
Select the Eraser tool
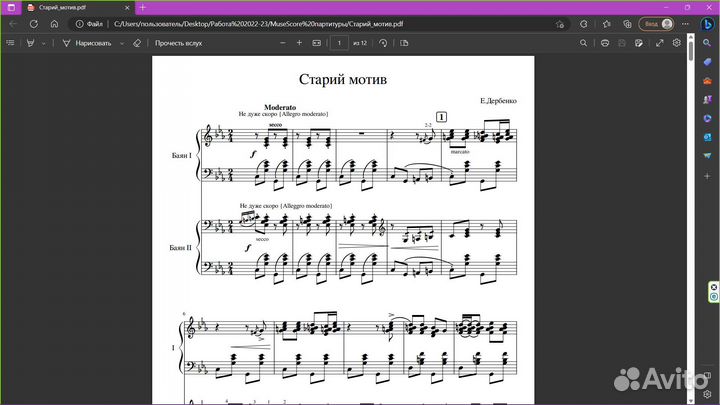click(x=137, y=43)
